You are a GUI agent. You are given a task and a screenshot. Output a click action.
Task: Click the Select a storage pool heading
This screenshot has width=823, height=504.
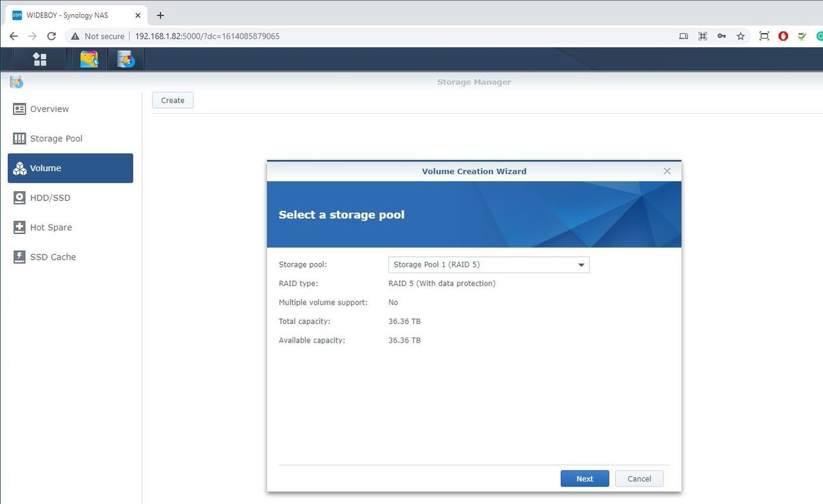tap(341, 215)
